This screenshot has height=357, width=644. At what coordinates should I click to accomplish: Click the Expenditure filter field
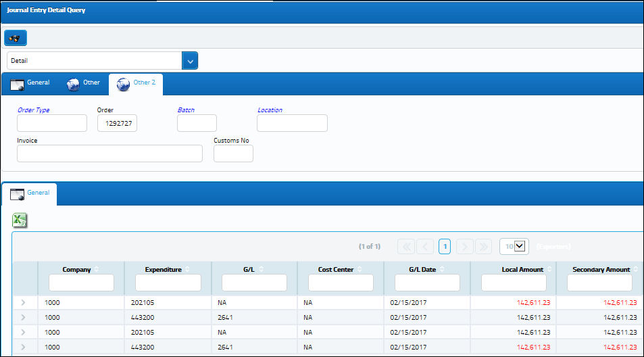[168, 283]
